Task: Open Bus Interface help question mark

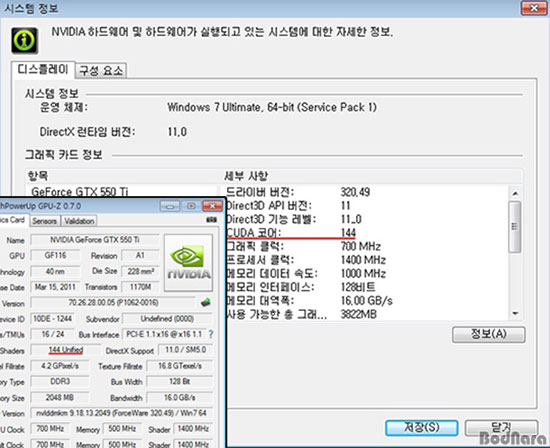Action: [x=211, y=334]
